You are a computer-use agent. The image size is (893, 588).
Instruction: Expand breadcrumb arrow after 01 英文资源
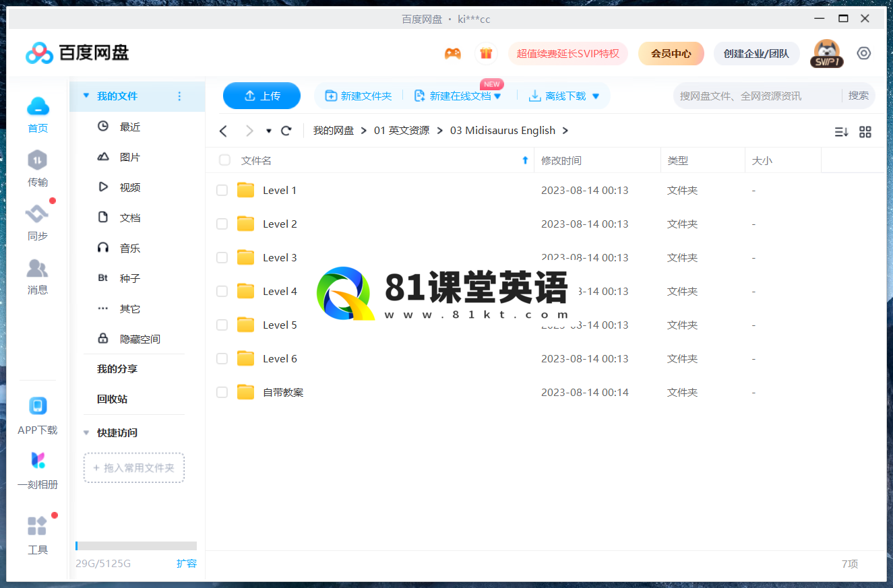[x=439, y=131]
